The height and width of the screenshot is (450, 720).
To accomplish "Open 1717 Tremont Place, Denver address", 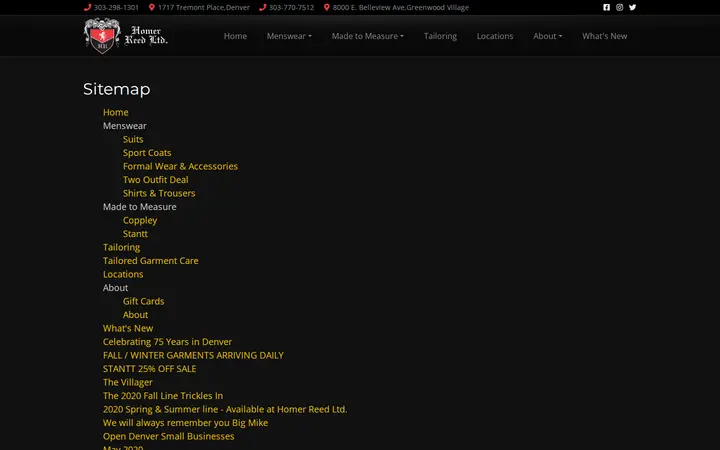I will click(x=204, y=7).
